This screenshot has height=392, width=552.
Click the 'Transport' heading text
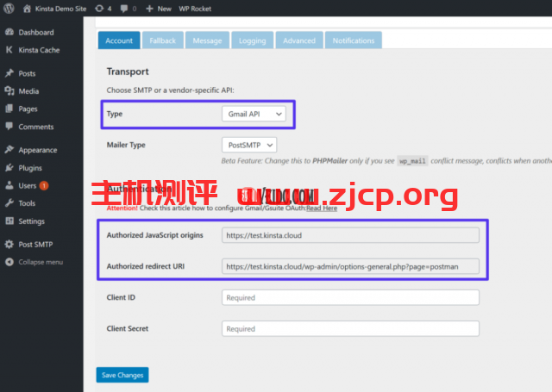click(128, 72)
